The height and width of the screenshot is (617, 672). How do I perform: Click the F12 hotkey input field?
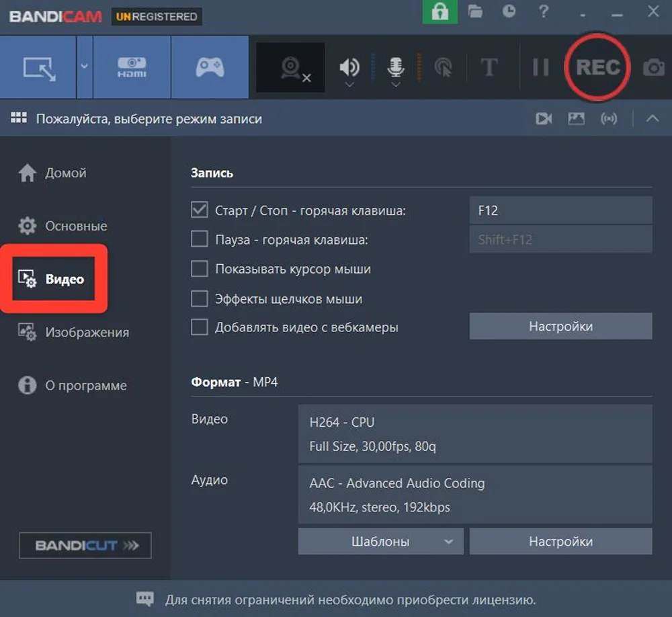(x=560, y=210)
